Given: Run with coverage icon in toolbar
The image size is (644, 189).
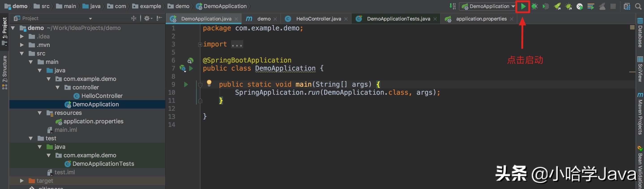Looking at the screenshot, I should click(x=546, y=6).
